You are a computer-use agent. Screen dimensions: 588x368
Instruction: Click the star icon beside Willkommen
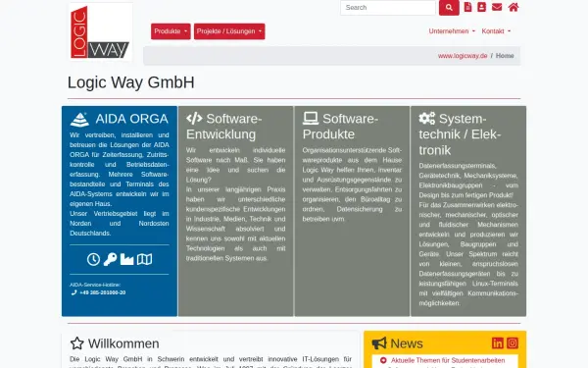(x=77, y=343)
